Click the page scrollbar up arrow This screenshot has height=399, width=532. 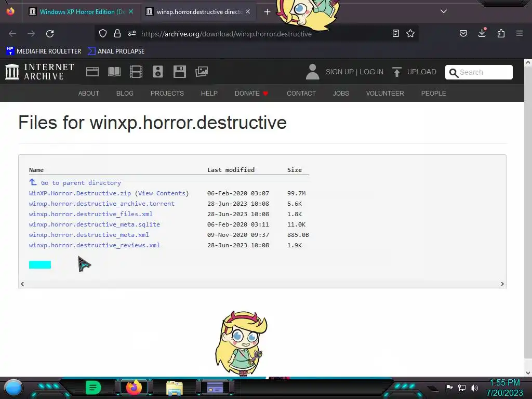(528, 63)
